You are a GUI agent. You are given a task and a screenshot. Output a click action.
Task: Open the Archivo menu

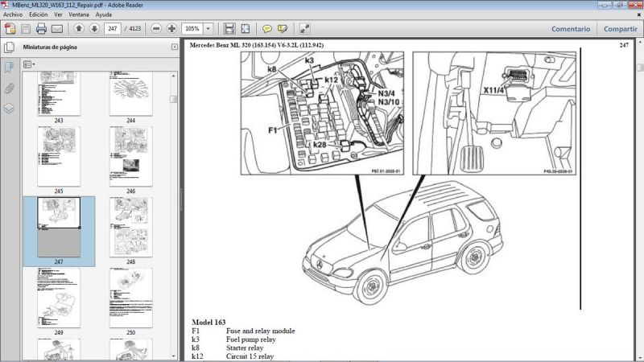tap(13, 14)
